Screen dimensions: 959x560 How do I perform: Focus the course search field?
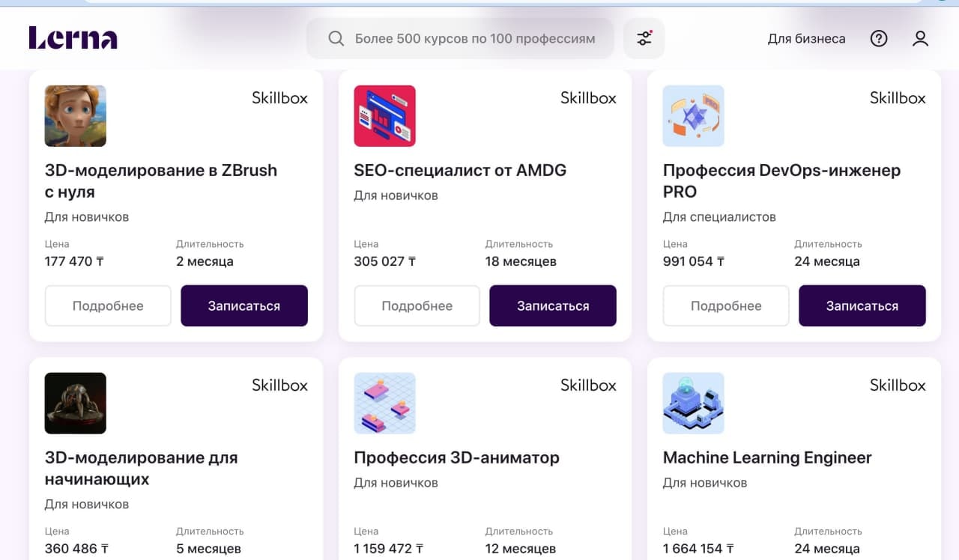pyautogui.click(x=474, y=38)
